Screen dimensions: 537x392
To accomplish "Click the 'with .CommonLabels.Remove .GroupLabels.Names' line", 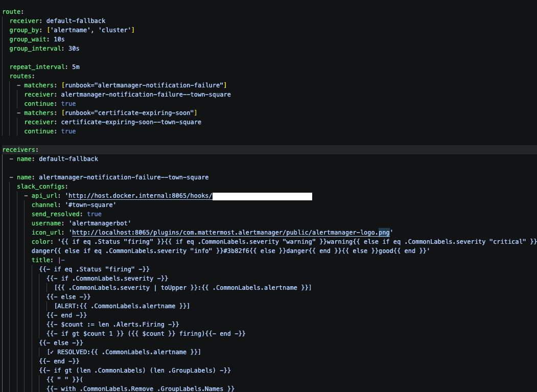I will coord(141,389).
